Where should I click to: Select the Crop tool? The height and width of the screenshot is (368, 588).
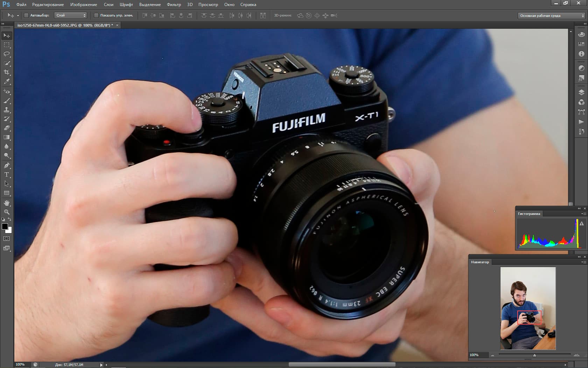[7, 72]
